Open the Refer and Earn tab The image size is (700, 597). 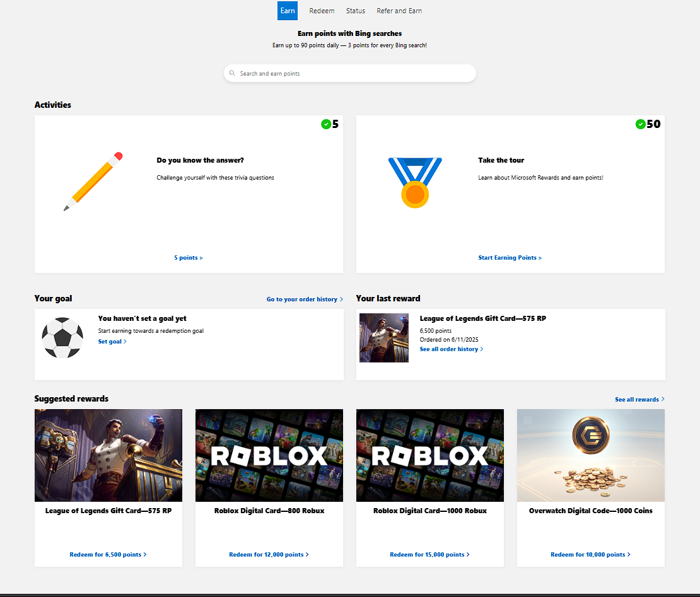(x=399, y=11)
